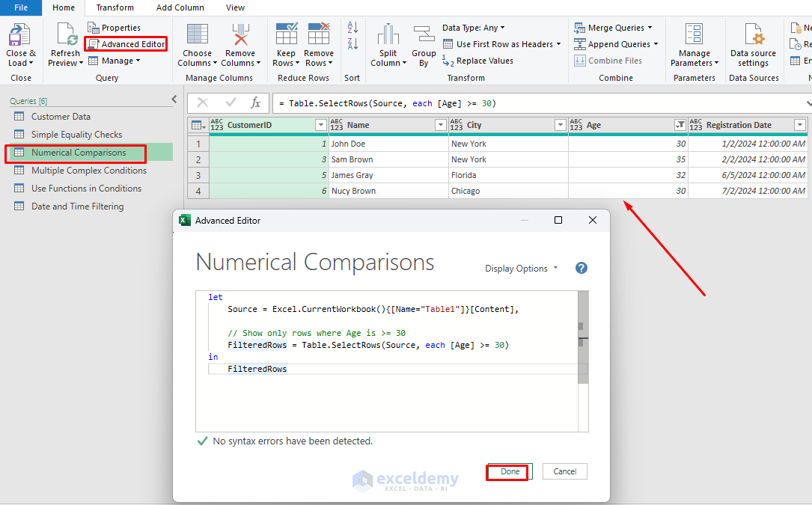Open the File tab

point(21,7)
